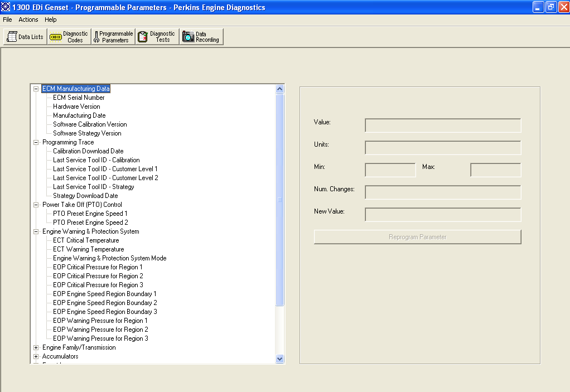Select Calibration Download Date parameter
Viewport: 570px width, 392px height.
pos(88,151)
